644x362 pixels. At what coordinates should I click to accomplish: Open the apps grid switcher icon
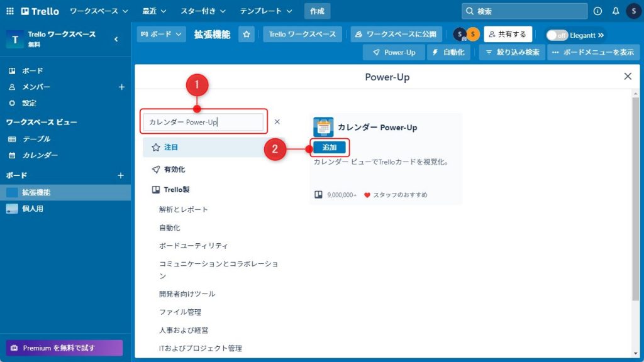[10, 11]
